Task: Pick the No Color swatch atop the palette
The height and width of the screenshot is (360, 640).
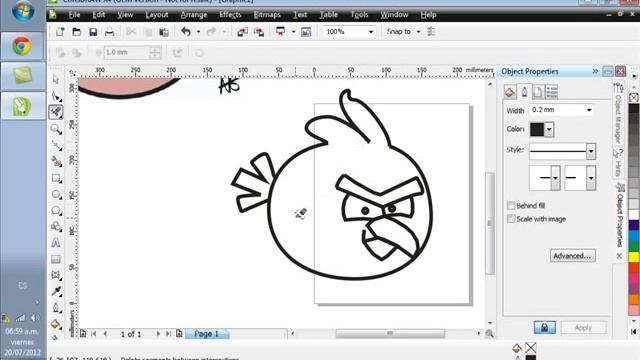Action: [x=634, y=97]
